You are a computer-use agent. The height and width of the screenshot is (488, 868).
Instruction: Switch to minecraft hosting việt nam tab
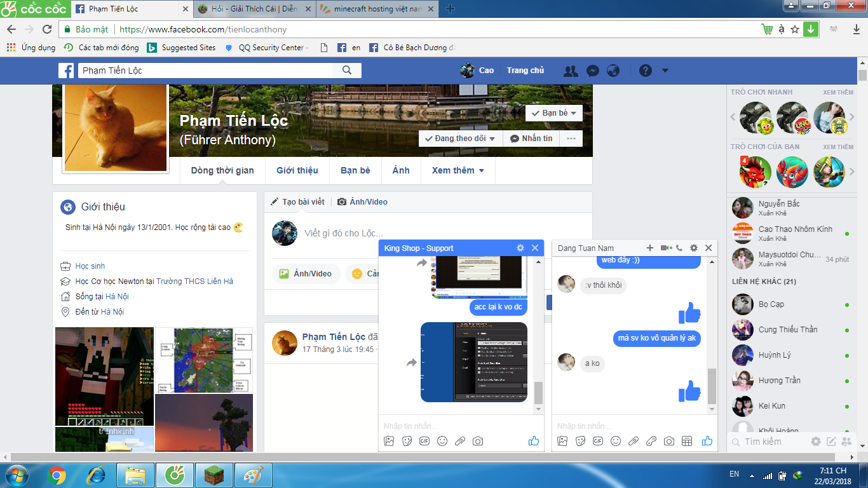pyautogui.click(x=377, y=9)
